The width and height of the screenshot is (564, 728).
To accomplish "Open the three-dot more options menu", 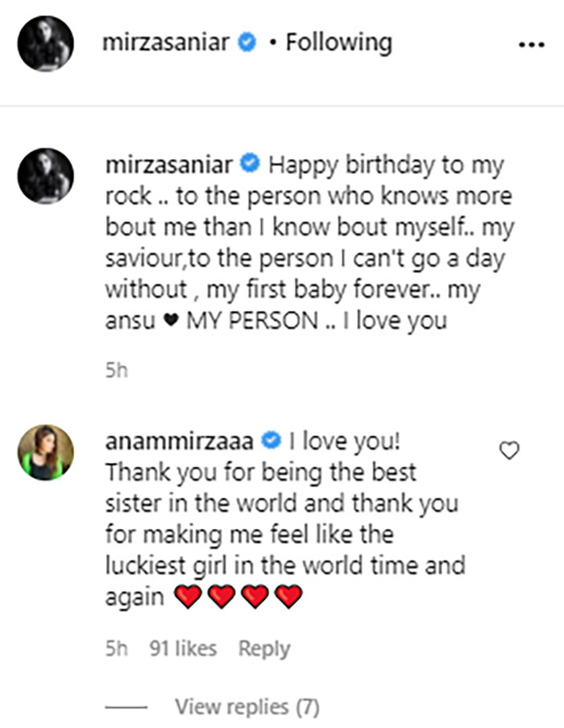I will [x=531, y=45].
